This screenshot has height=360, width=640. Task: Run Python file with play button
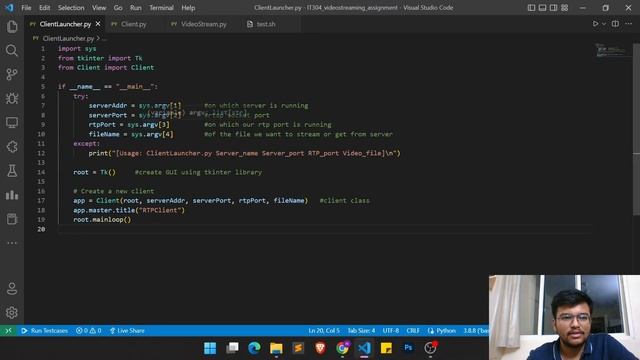point(596,24)
